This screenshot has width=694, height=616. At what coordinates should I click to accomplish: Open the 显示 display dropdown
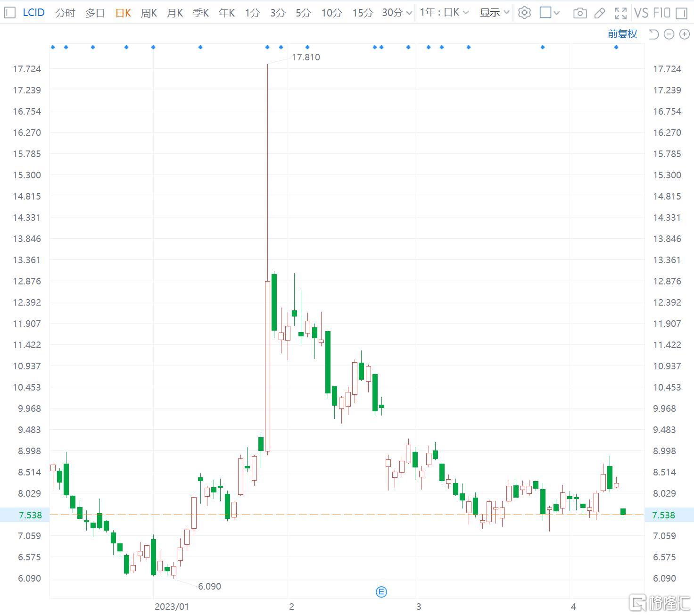point(493,13)
